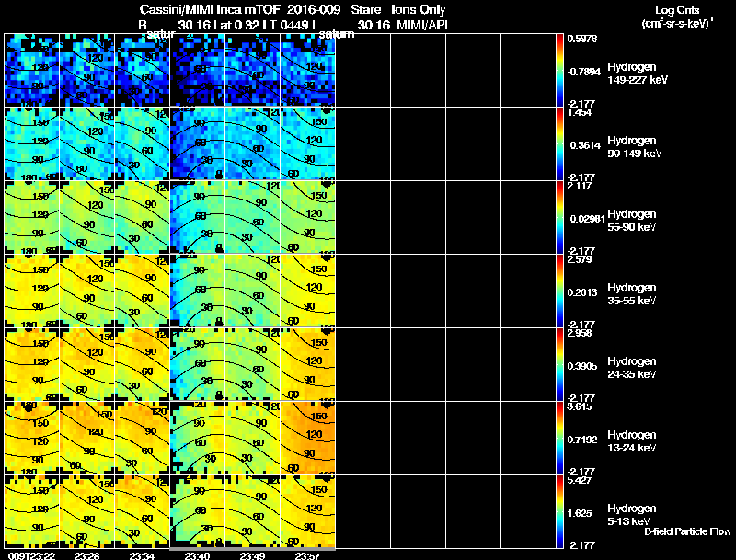
Task: Click the 'Hydrogen 13-24 keV' label
Action: 632,441
